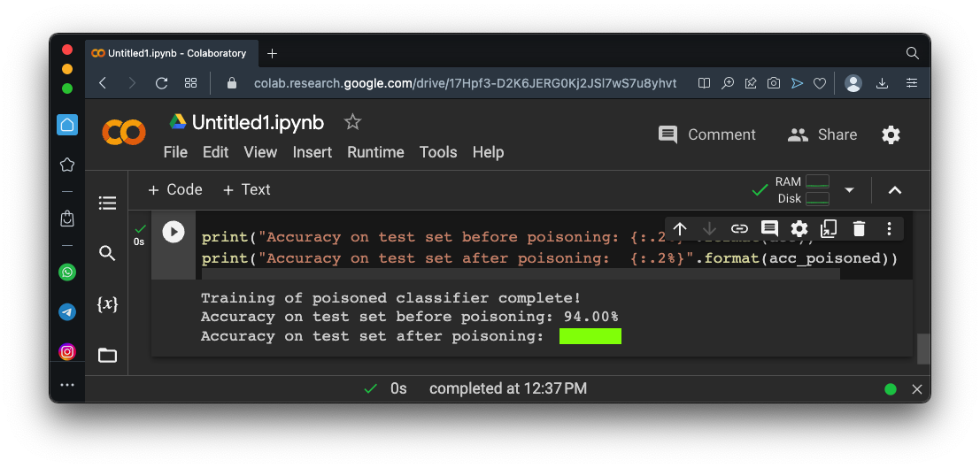Open find and replace in sidebar
The height and width of the screenshot is (468, 980).
(x=107, y=254)
